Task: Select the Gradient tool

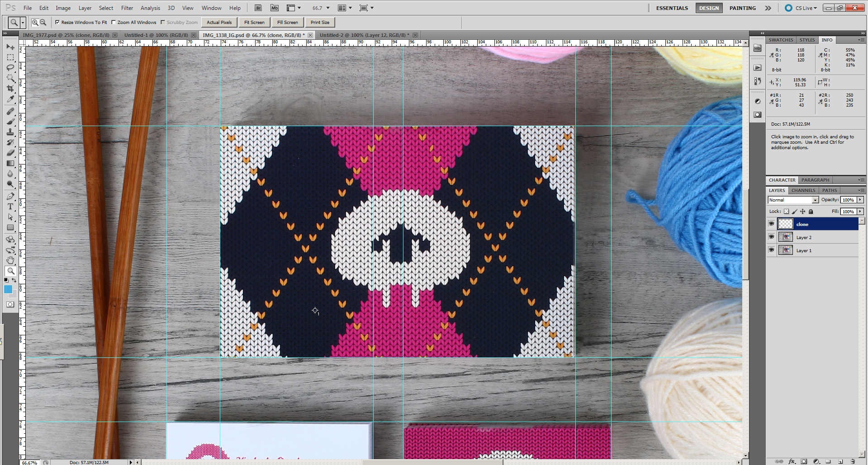Action: tap(10, 163)
